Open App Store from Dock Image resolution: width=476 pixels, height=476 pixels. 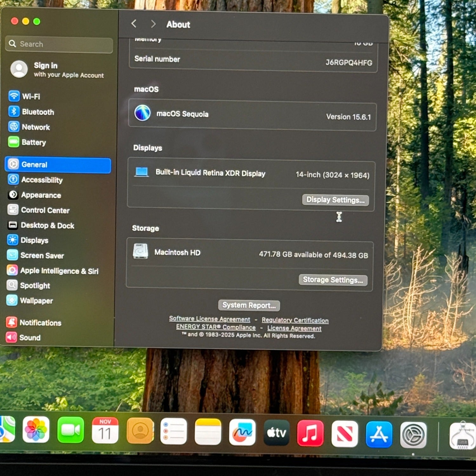[379, 434]
